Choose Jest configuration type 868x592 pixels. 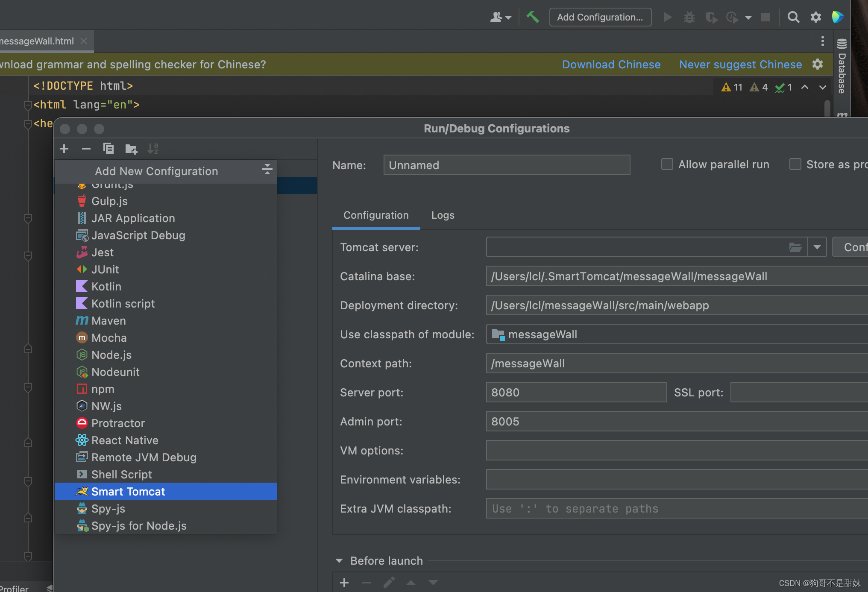point(166,252)
